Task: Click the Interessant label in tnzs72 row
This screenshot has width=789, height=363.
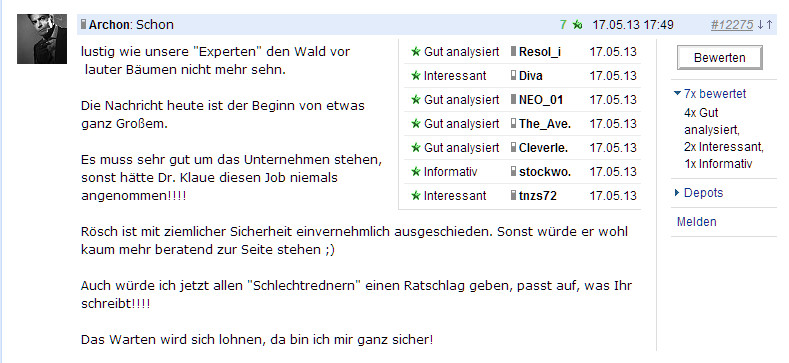Action: coord(455,196)
